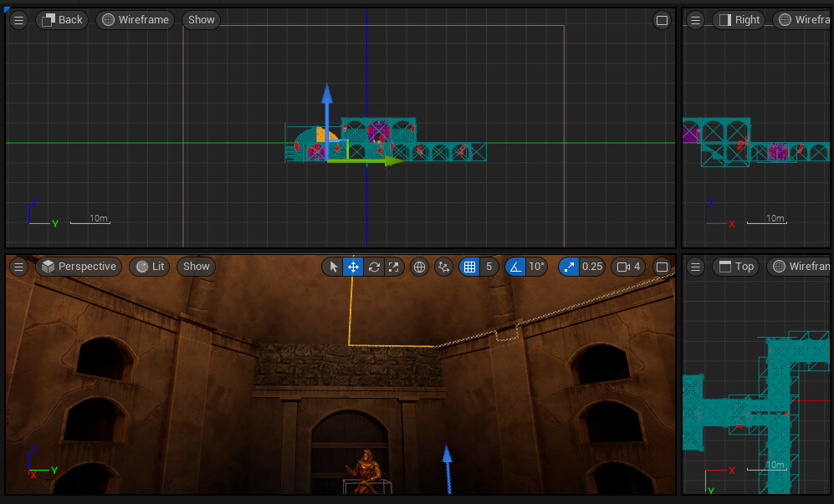Screen dimensions: 834x504
Task: Switch the transform coordinate system globe icon
Action: [418, 267]
